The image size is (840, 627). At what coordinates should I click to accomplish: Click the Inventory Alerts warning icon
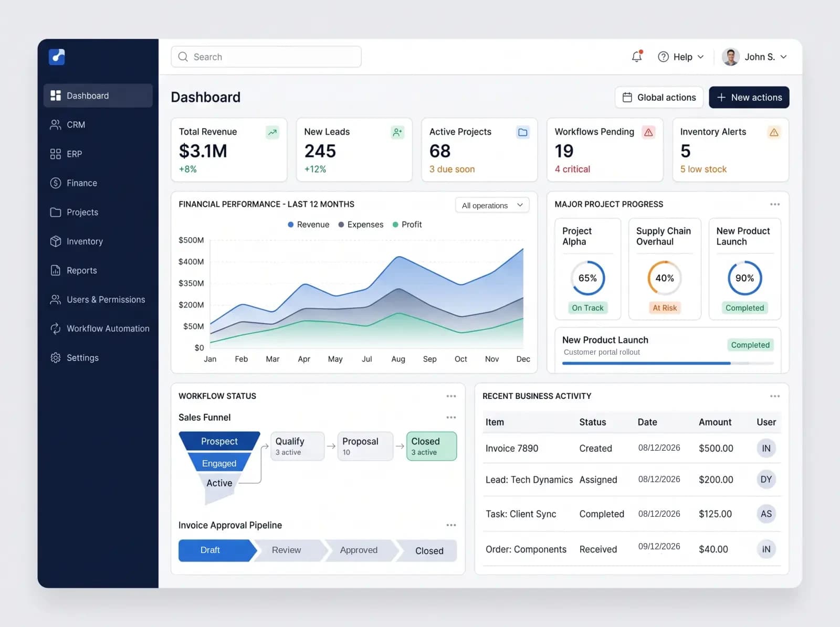point(774,132)
